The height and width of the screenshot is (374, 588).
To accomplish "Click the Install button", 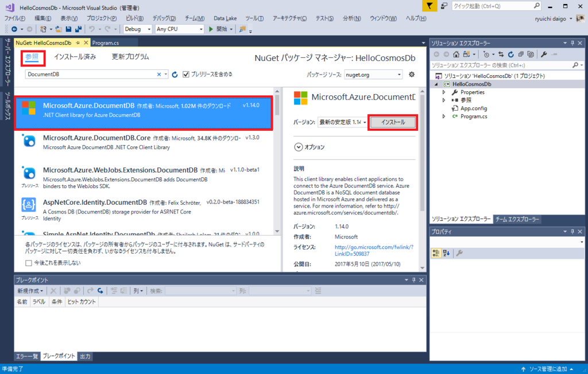I will click(393, 122).
